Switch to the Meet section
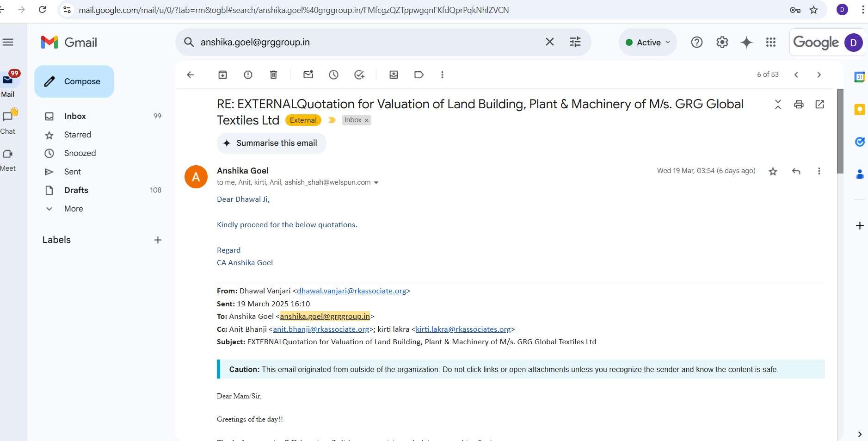 pos(8,159)
